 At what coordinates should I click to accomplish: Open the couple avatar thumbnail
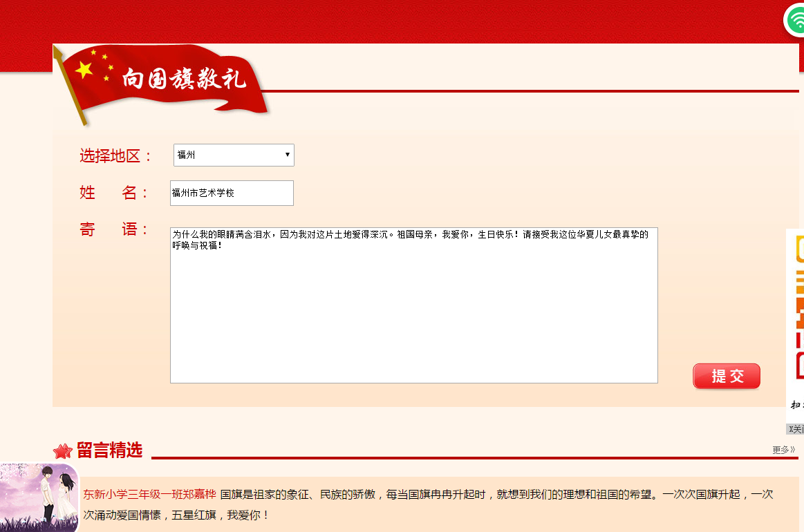click(39, 497)
